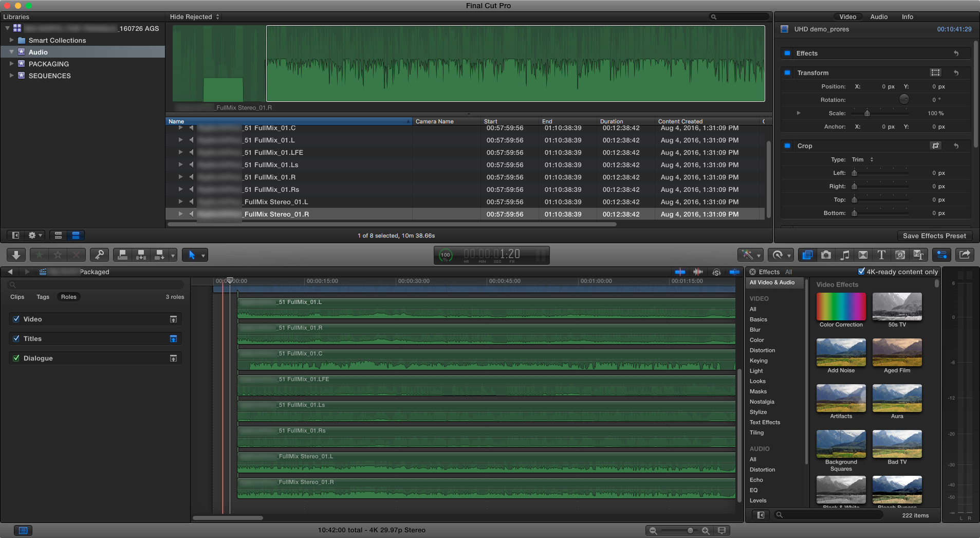This screenshot has width=980, height=538.
Task: Mark selection as Favorite with green star
Action: [40, 255]
